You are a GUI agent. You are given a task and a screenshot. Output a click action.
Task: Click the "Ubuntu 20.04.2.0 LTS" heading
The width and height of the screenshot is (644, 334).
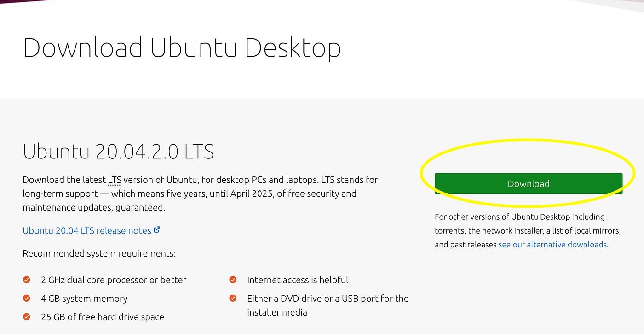[x=118, y=151]
